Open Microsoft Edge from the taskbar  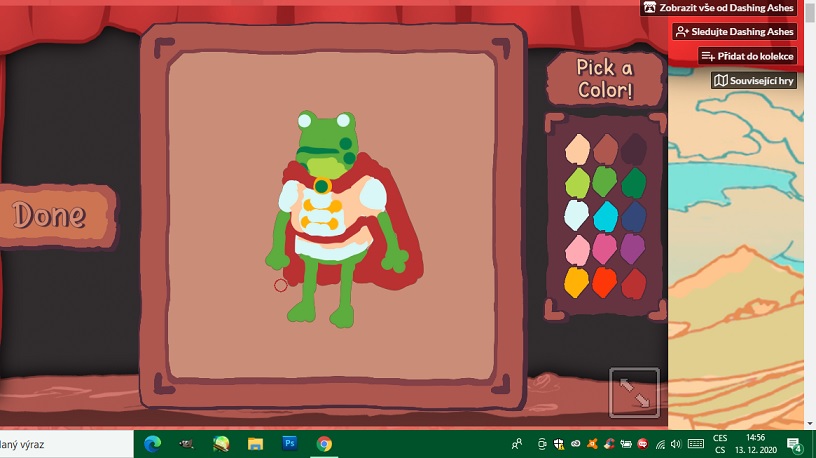152,444
